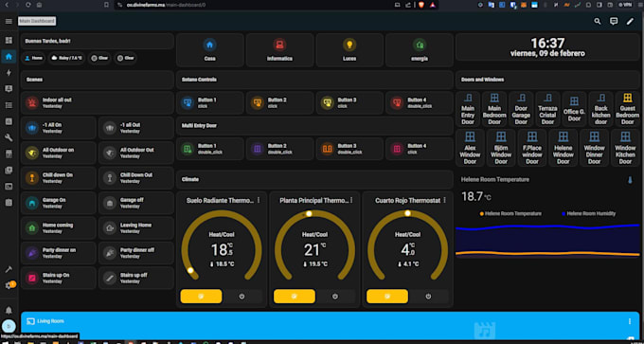Activate Chill down On scene

[x=59, y=178]
